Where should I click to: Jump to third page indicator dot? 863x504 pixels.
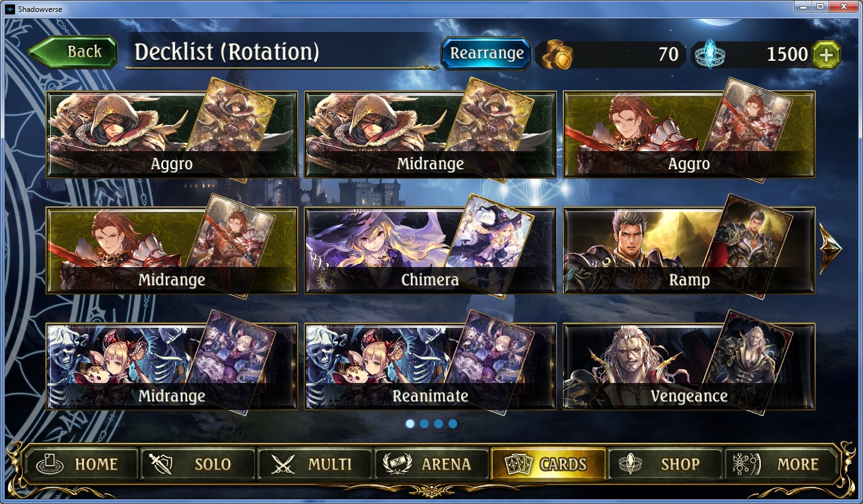pos(438,424)
